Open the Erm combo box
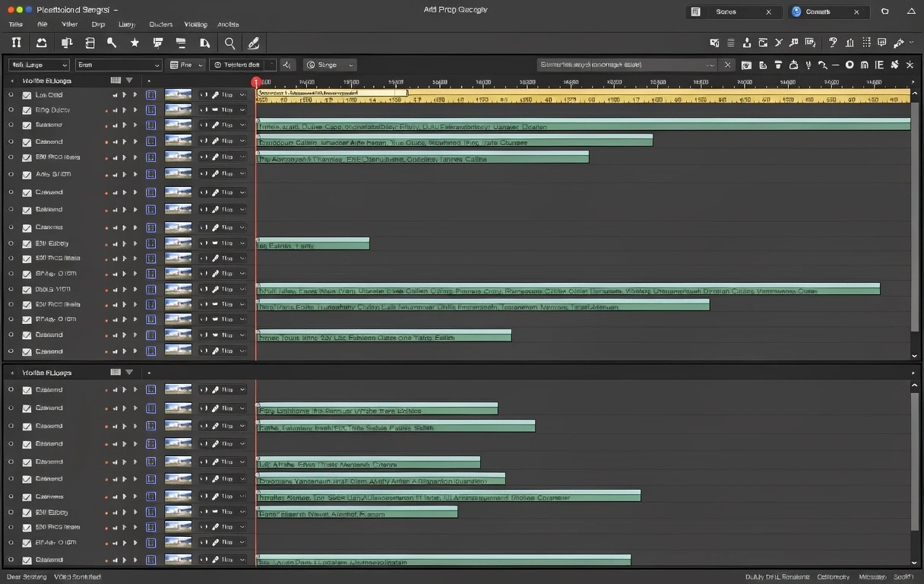This screenshot has height=584, width=924. tap(119, 65)
